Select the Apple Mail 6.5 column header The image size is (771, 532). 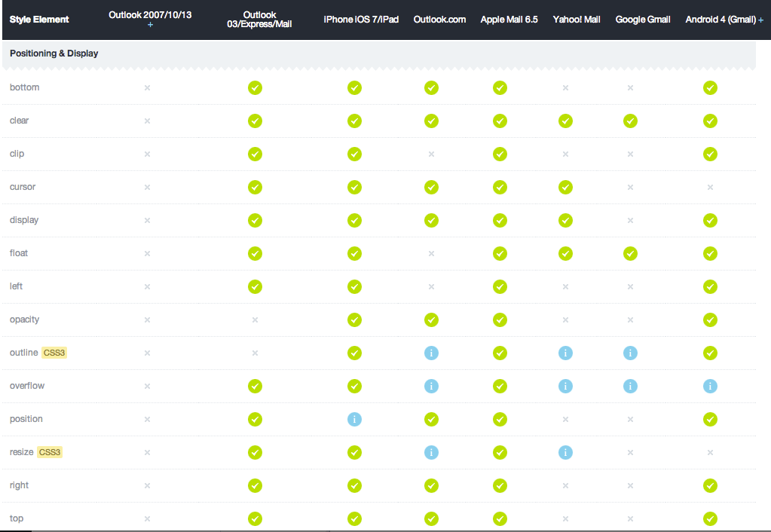pyautogui.click(x=509, y=20)
